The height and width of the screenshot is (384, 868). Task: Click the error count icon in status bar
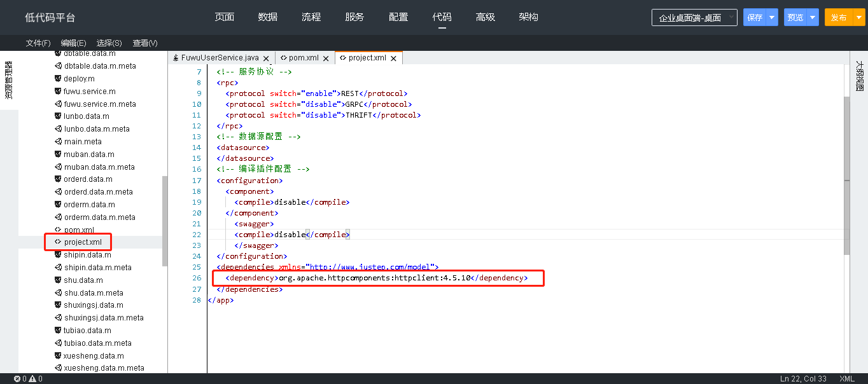(17, 379)
